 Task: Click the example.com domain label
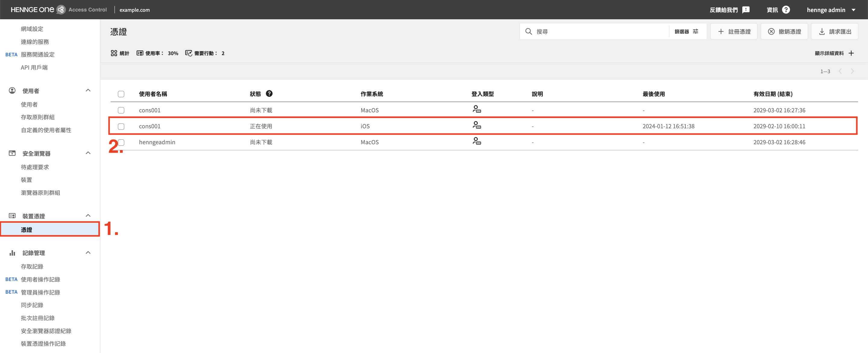[134, 10]
